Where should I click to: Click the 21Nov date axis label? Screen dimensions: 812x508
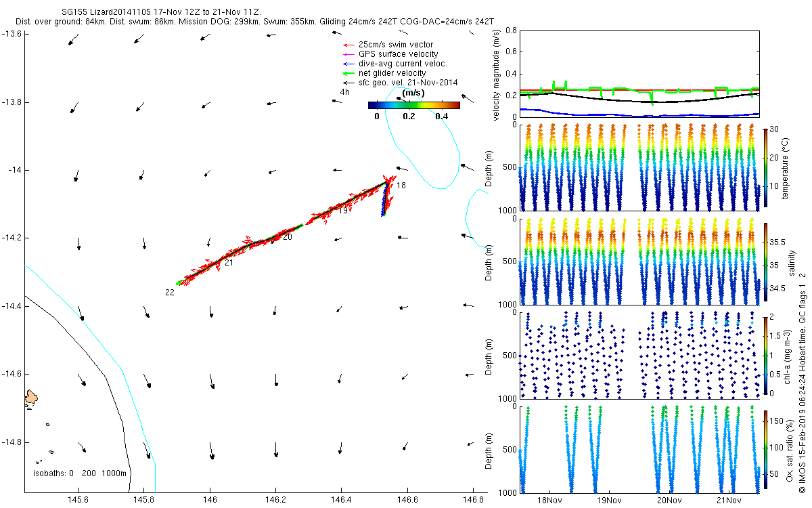coord(729,501)
